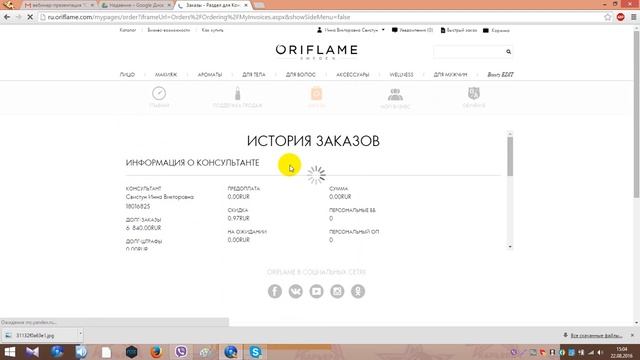Viewport: 640px width, 360px height.
Task: Open notifications speech bubble link
Action: click(x=412, y=30)
